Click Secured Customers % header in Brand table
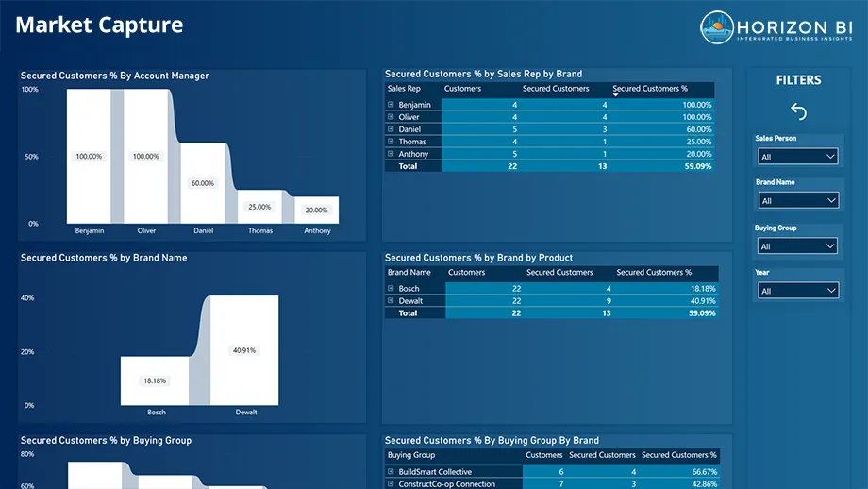This screenshot has height=489, width=868. point(654,273)
